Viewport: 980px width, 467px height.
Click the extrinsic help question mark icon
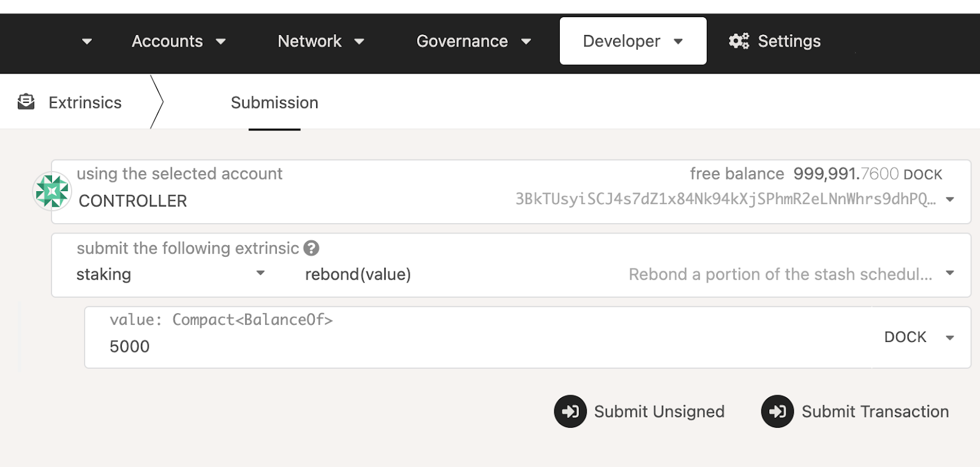tap(311, 248)
